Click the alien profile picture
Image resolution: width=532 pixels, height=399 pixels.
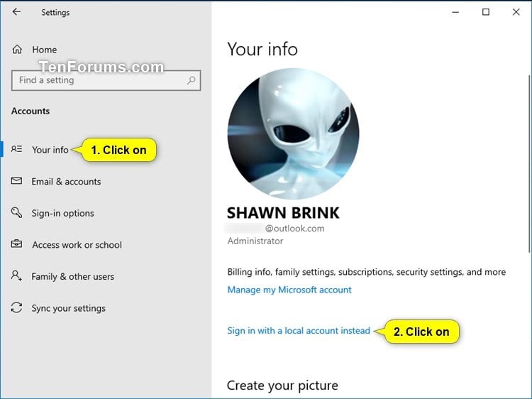(x=294, y=133)
